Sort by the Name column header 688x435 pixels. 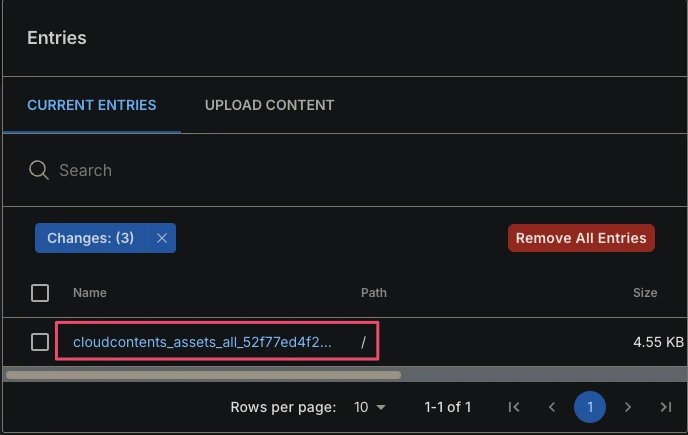(x=90, y=293)
